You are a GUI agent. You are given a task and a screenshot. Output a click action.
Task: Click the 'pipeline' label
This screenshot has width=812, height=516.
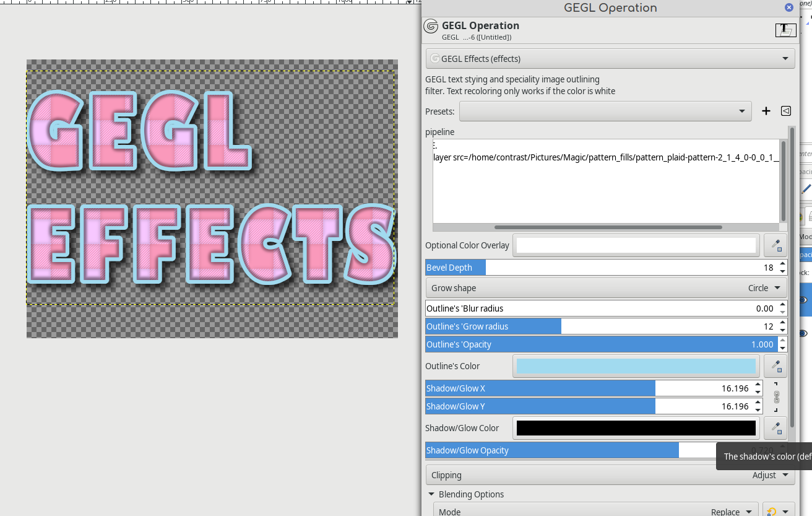440,132
